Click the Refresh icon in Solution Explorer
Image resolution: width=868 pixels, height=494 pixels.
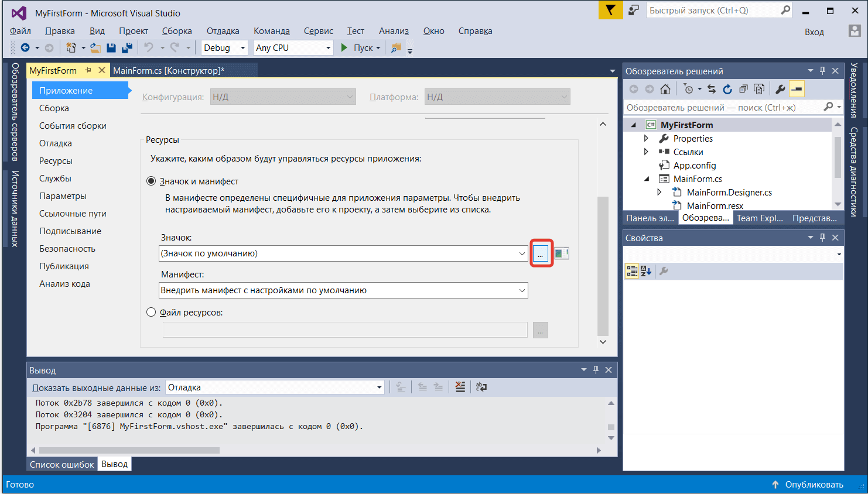tap(727, 89)
